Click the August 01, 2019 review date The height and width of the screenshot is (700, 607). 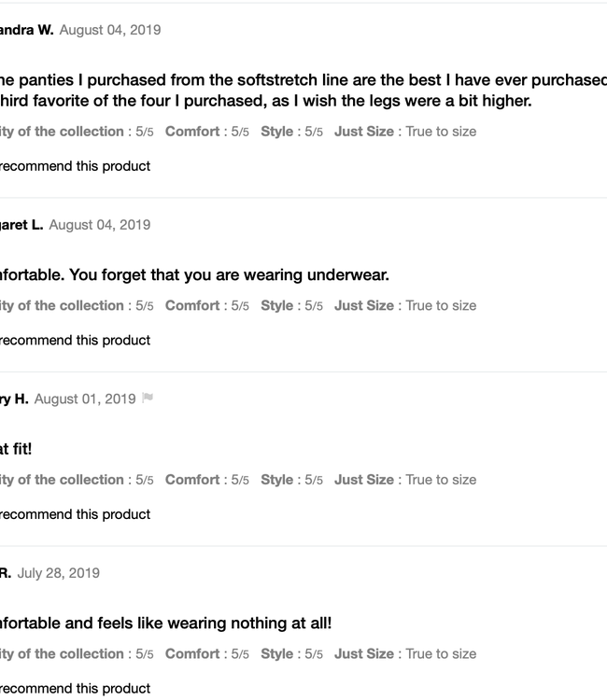(x=85, y=399)
